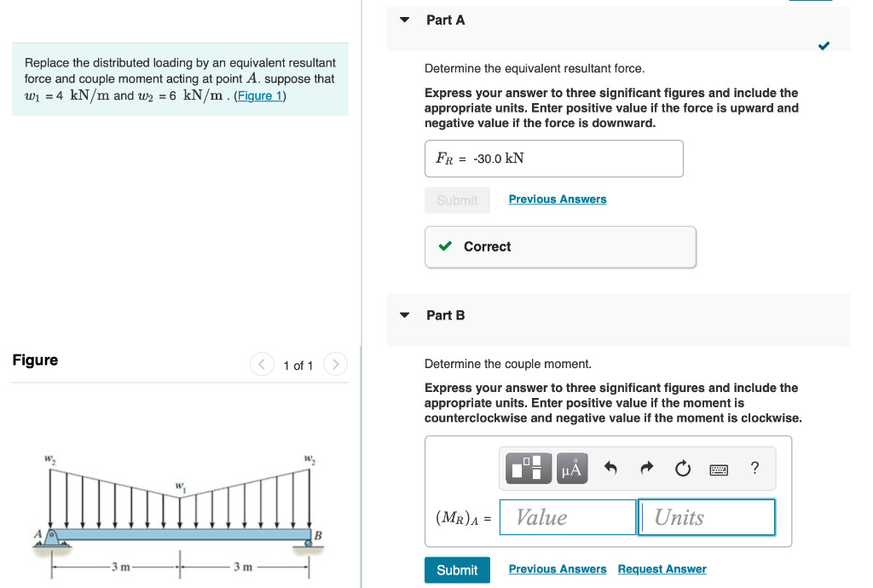This screenshot has height=588, width=873.
Task: Click the Value input field
Action: click(x=568, y=516)
